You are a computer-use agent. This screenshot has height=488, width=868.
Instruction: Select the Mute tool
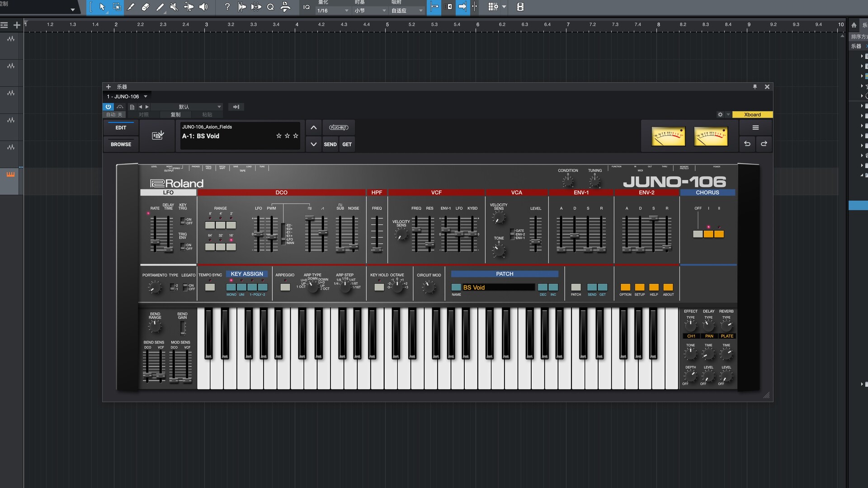tap(174, 7)
